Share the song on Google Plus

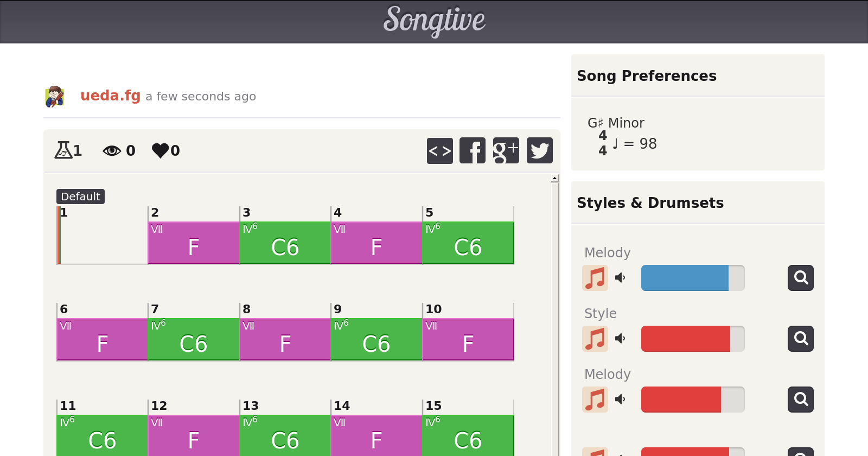click(506, 151)
